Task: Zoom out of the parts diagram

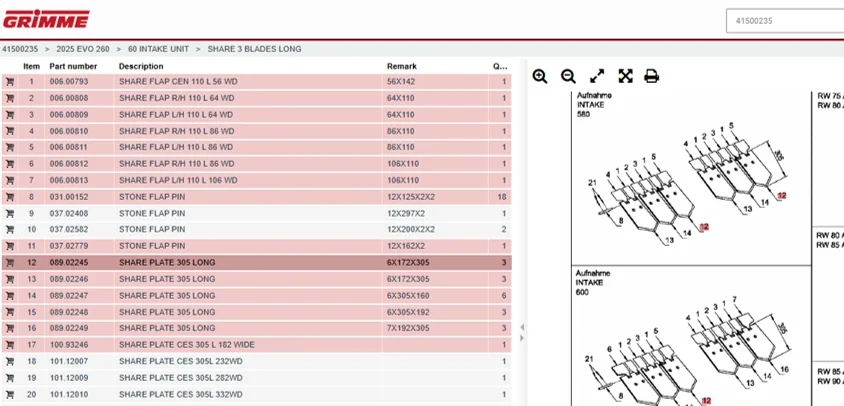Action: pyautogui.click(x=568, y=76)
